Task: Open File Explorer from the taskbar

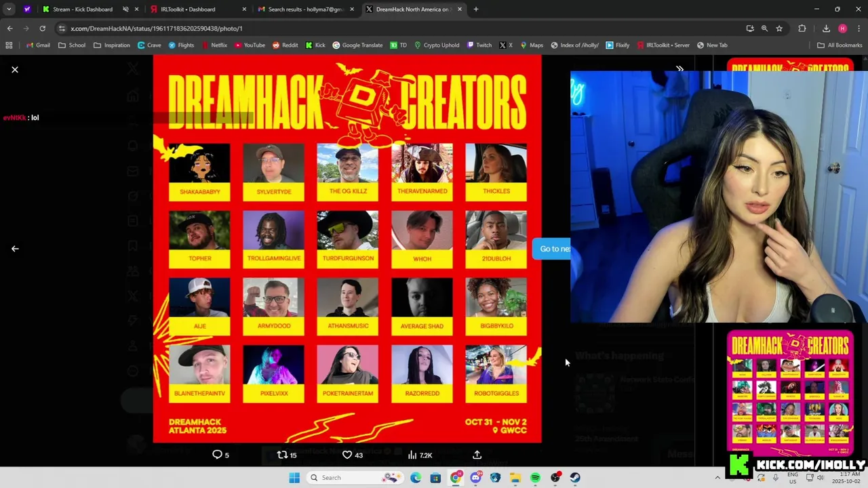Action: 515,478
